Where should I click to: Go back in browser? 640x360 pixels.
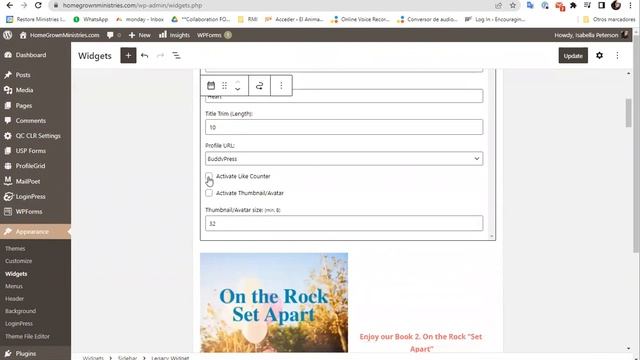tap(9, 5)
